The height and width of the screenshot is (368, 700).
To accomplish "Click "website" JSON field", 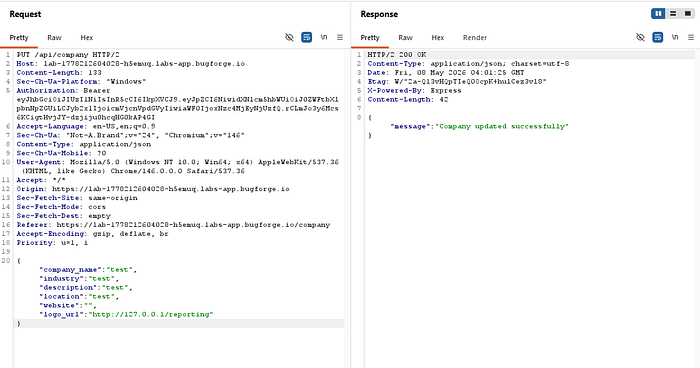I will pyautogui.click(x=68, y=305).
